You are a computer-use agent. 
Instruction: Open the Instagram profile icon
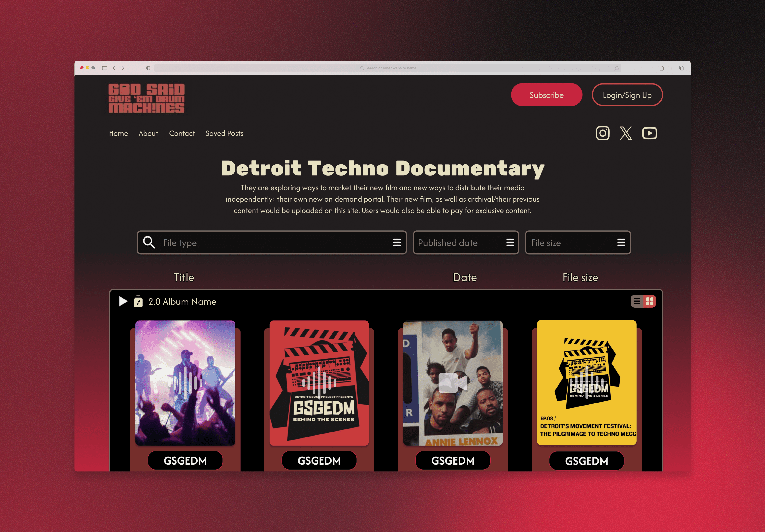(602, 133)
